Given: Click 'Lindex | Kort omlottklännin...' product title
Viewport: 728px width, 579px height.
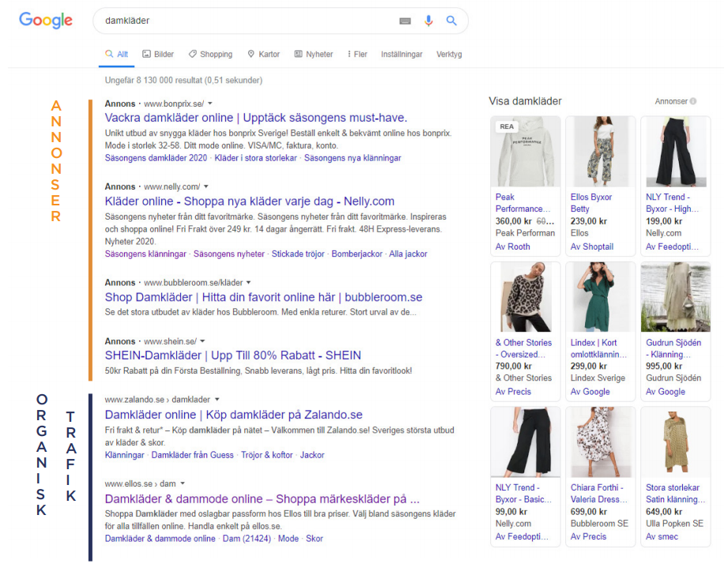Looking at the screenshot, I should [x=598, y=348].
